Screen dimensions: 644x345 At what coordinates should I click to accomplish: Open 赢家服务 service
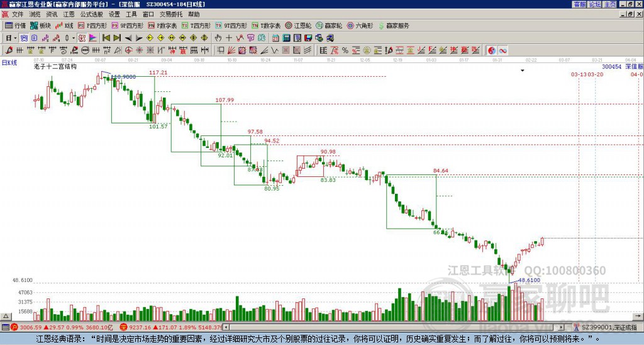point(394,25)
